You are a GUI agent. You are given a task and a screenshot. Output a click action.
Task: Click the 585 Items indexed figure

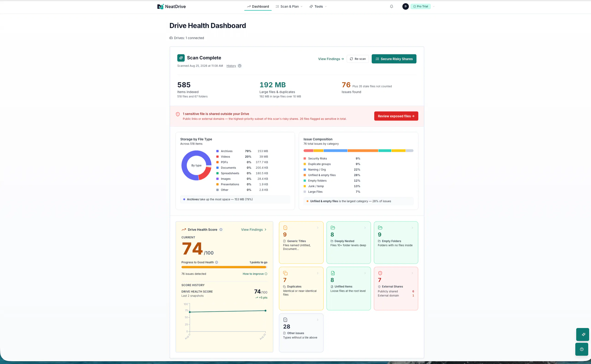(184, 85)
